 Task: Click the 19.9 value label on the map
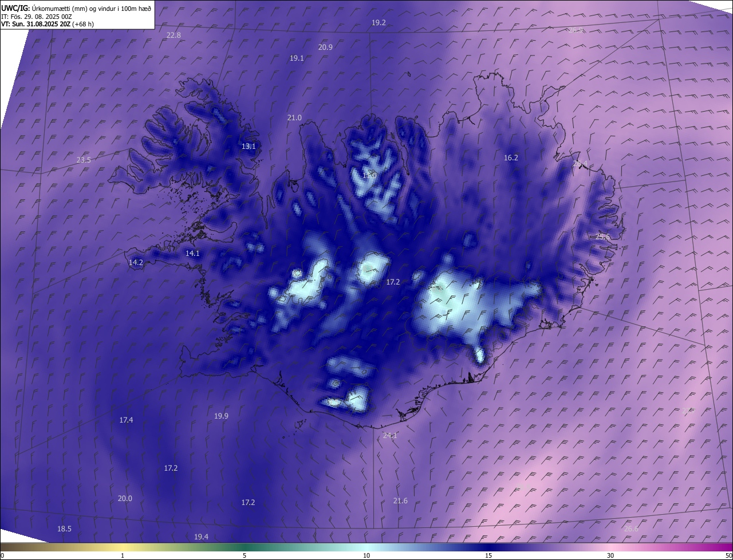(x=221, y=416)
